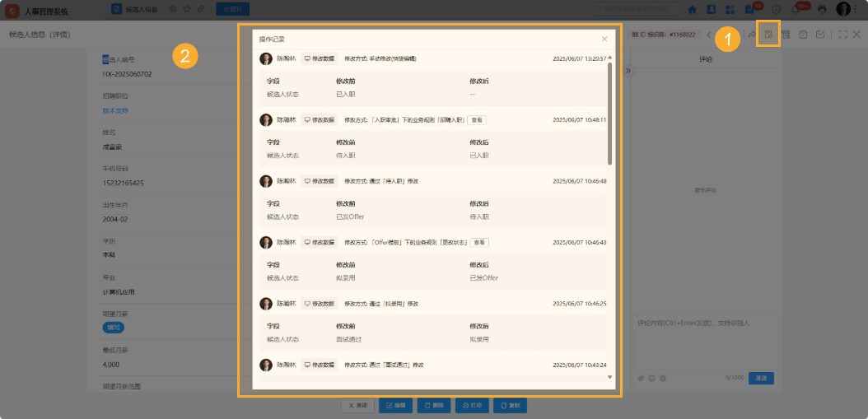Click the home icon in top bar
This screenshot has height=419, width=868.
[x=692, y=9]
